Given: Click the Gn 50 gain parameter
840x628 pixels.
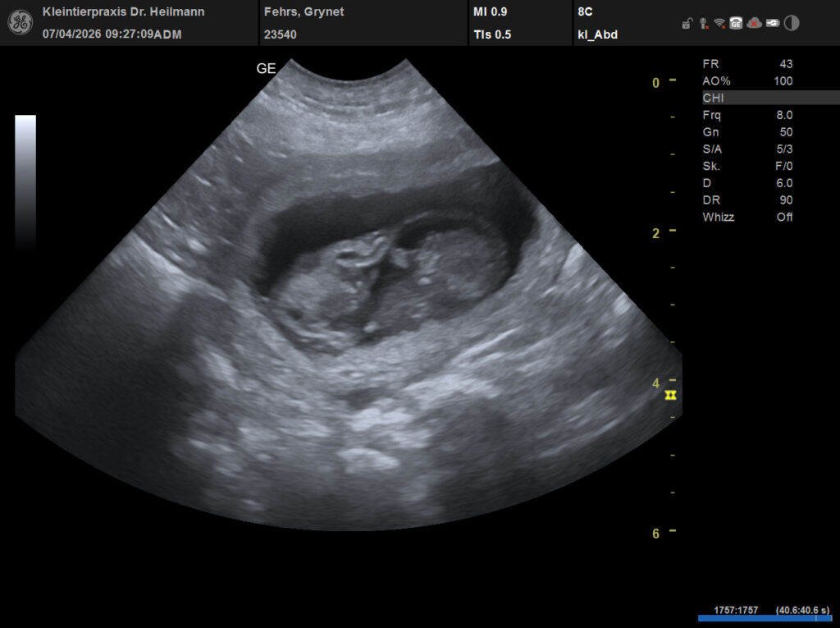Looking at the screenshot, I should (746, 132).
